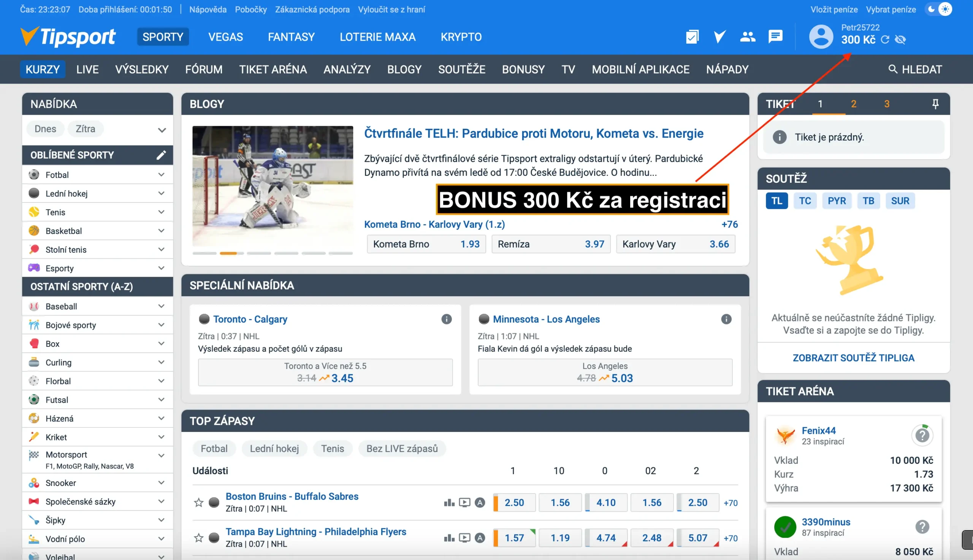The width and height of the screenshot is (973, 560).
Task: Pin the ticket panel
Action: click(x=935, y=104)
